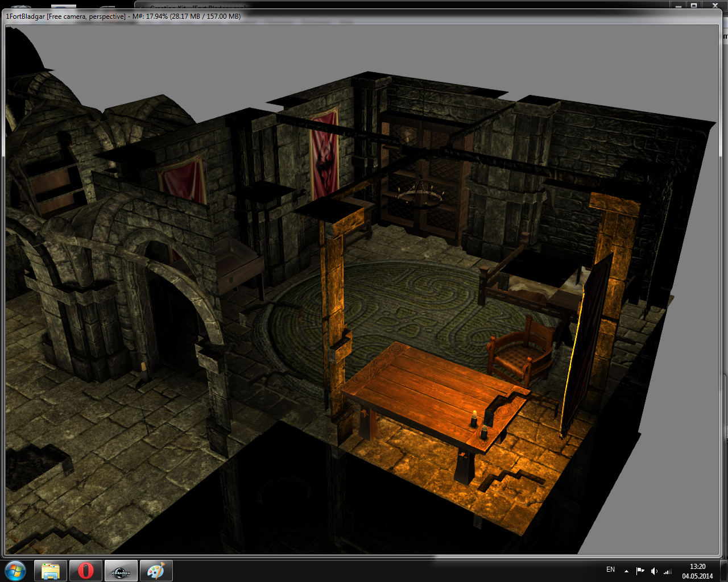
Task: Expand hidden system tray icons
Action: pos(626,571)
